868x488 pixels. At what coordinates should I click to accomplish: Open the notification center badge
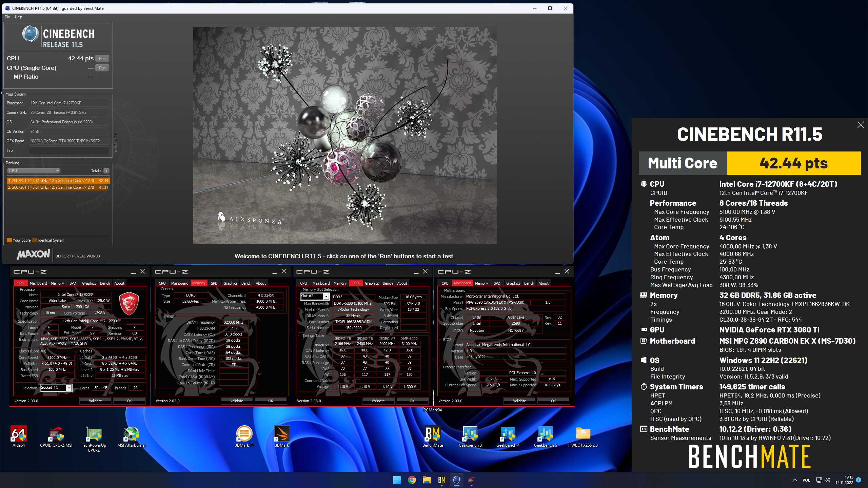point(859,480)
